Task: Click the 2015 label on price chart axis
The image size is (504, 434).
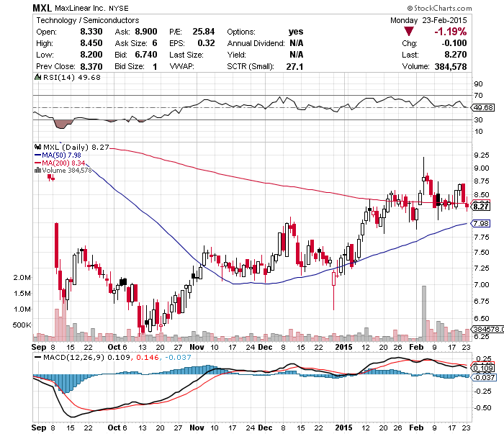Action: (x=343, y=347)
